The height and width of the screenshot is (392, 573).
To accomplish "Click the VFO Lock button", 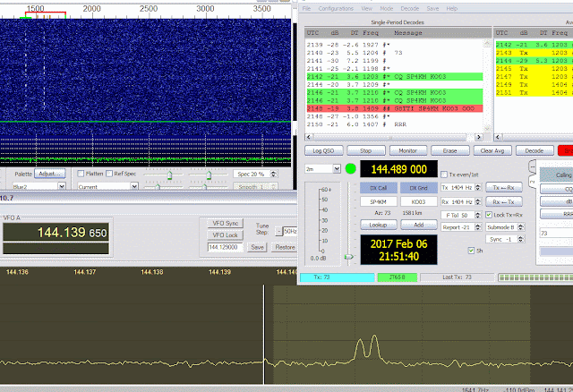I will (x=225, y=234).
